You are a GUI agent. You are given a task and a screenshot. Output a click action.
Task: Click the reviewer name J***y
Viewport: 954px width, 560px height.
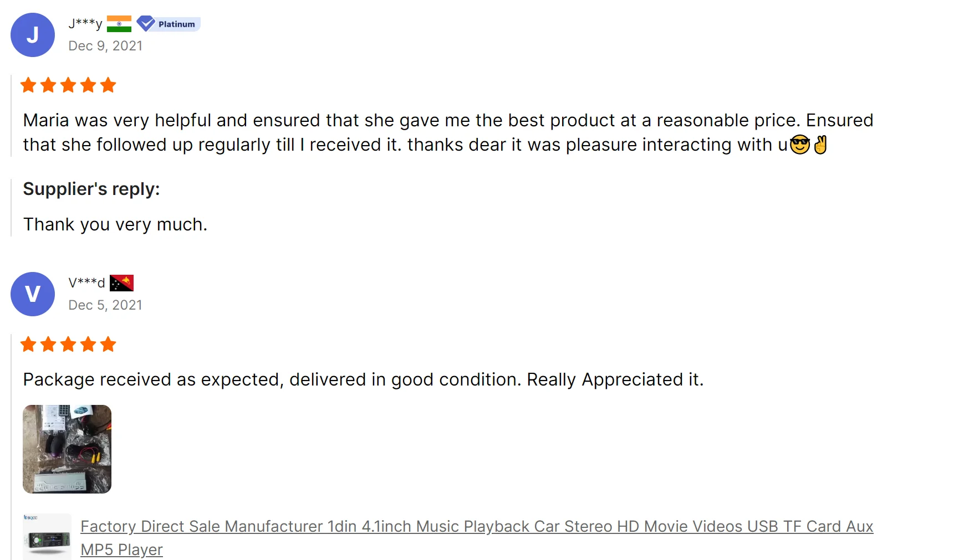click(85, 23)
